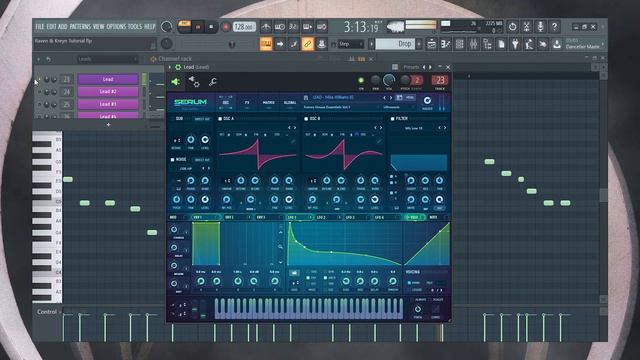Switch to Serum MATRIX tab
The width and height of the screenshot is (640, 360).
(x=269, y=103)
